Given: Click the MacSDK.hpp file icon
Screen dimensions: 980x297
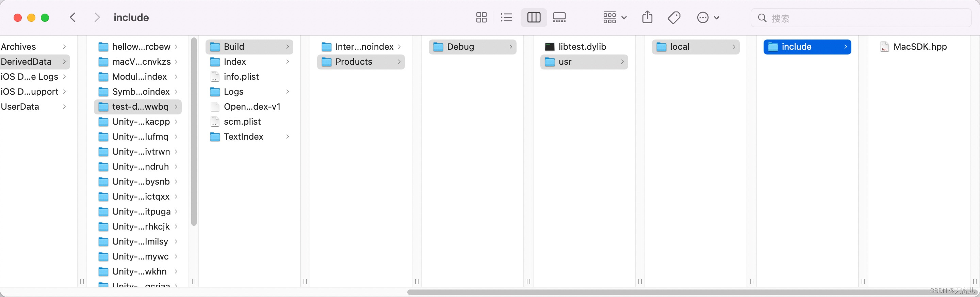Looking at the screenshot, I should tap(884, 46).
